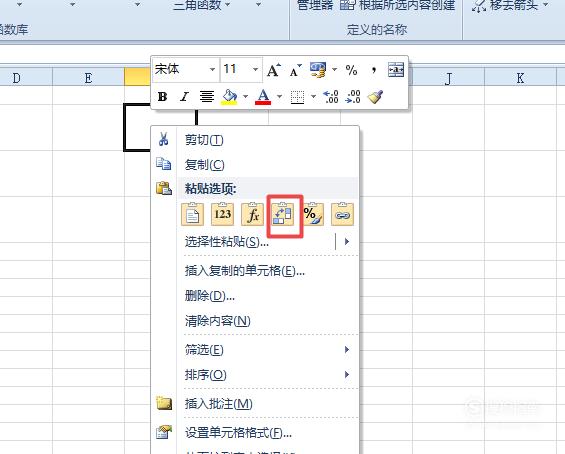This screenshot has width=565, height=454.
Task: Apply percent style in mini toolbar
Action: [351, 70]
